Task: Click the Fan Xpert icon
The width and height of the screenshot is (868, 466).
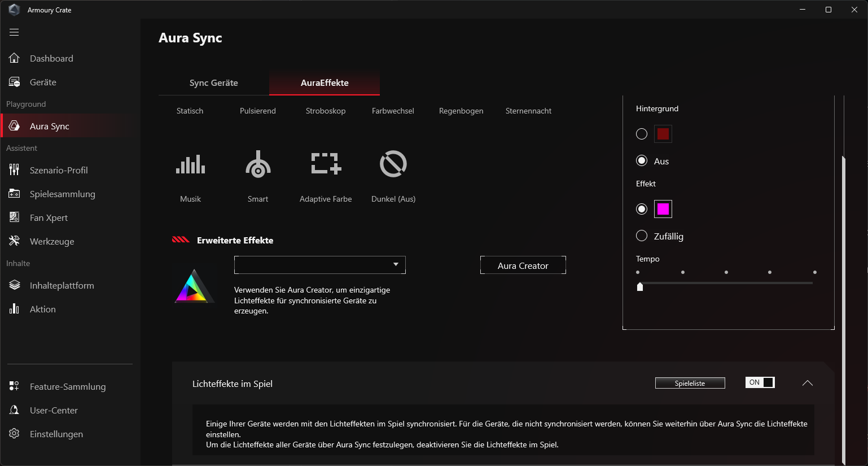Action: (x=14, y=217)
